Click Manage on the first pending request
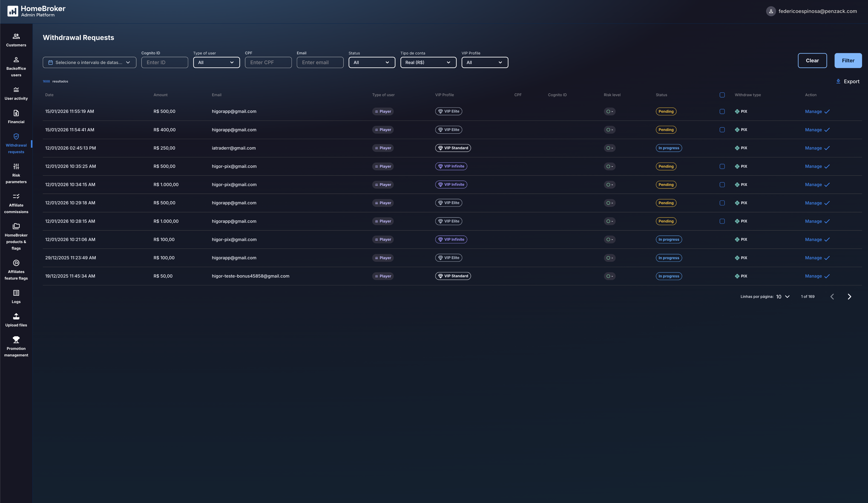Screen dimensions: 868x503 point(814,111)
